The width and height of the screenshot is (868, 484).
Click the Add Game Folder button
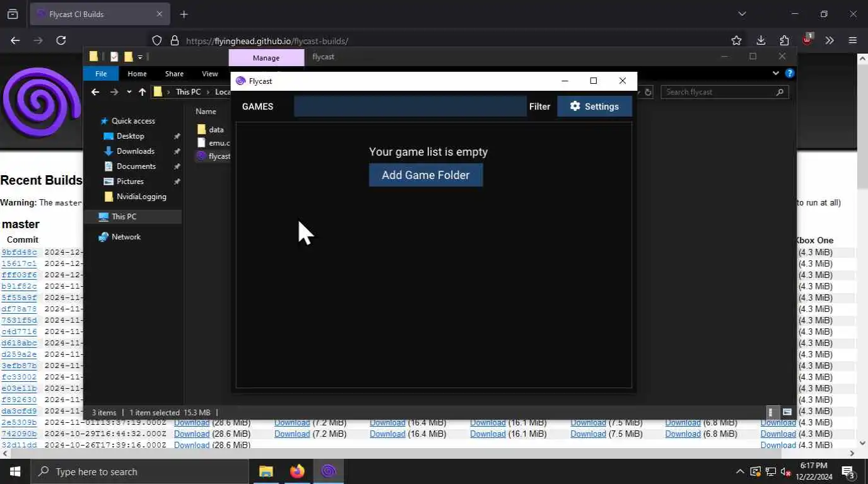click(426, 175)
